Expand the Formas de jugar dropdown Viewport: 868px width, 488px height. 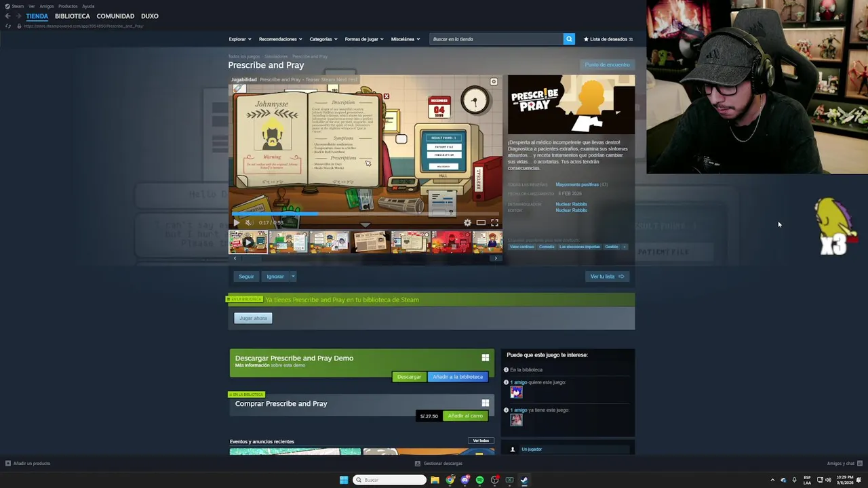pyautogui.click(x=364, y=39)
